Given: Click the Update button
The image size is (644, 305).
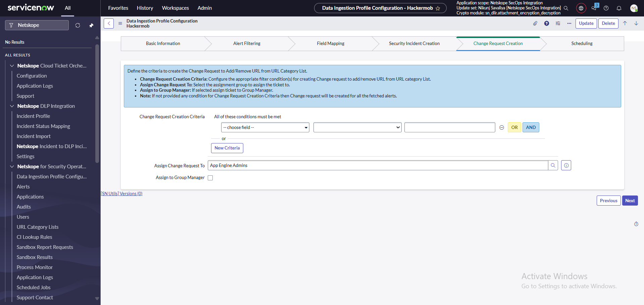Looking at the screenshot, I should 586,24.
